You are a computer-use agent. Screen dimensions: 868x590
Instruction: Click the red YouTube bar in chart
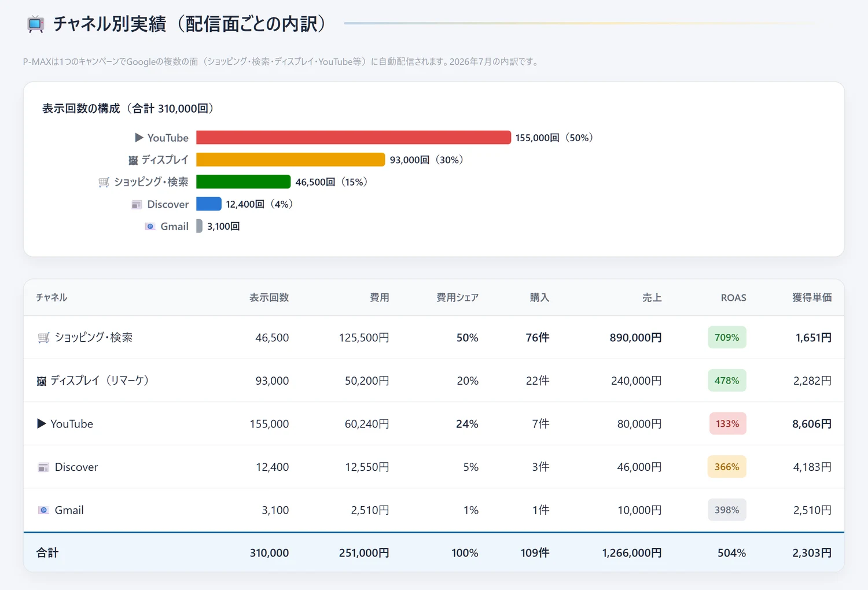pyautogui.click(x=354, y=137)
